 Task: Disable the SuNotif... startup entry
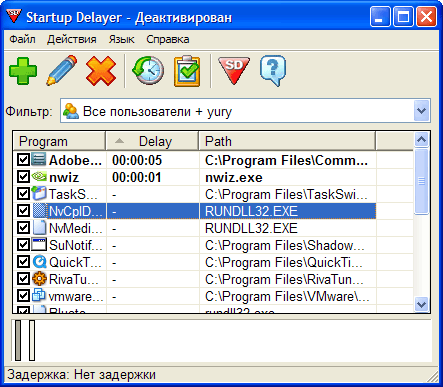(23, 245)
